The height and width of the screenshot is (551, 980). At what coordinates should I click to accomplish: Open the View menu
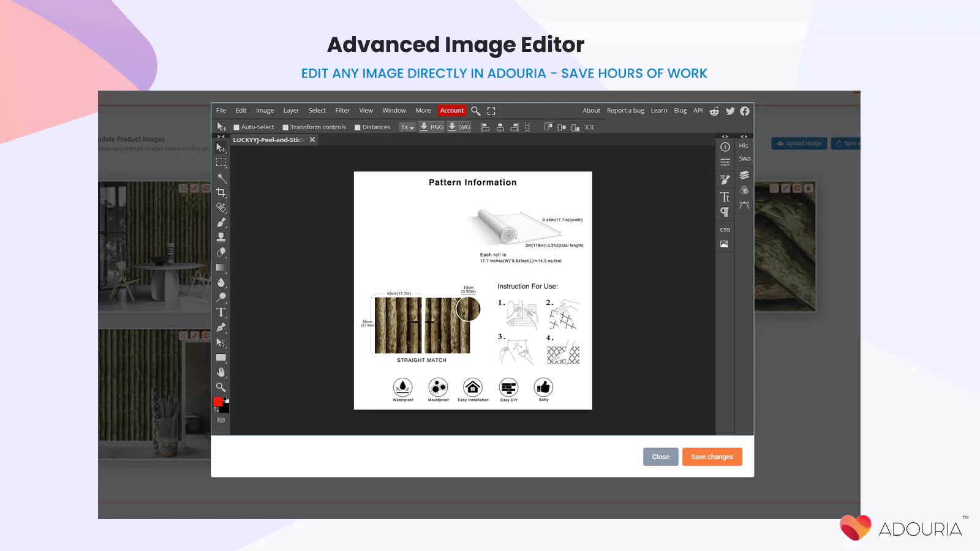coord(366,111)
